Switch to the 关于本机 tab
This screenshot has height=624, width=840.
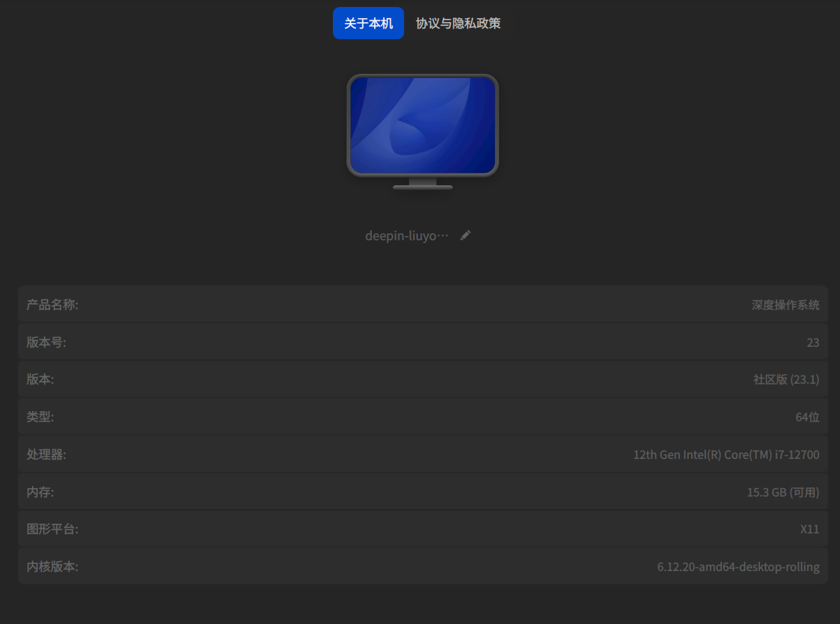pyautogui.click(x=368, y=23)
